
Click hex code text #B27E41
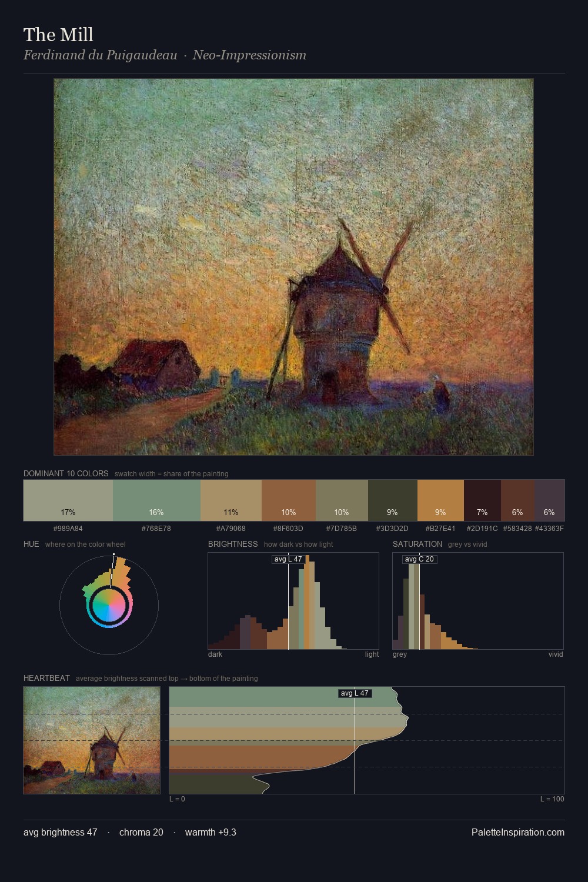pyautogui.click(x=440, y=529)
